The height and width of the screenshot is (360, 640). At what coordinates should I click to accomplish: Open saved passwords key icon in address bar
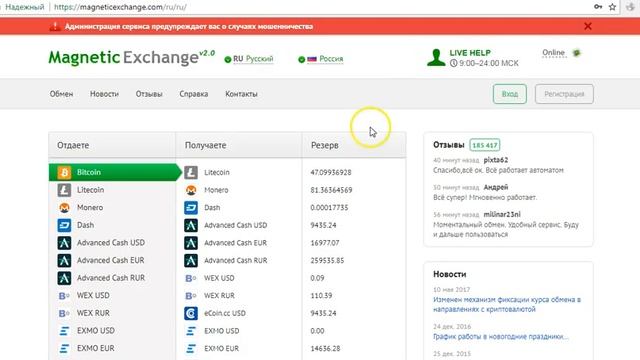(x=598, y=7)
